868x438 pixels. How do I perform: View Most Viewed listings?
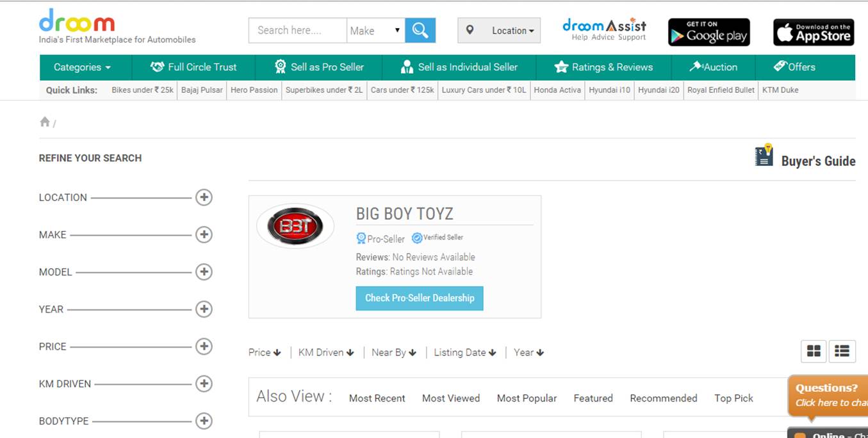pyautogui.click(x=451, y=398)
